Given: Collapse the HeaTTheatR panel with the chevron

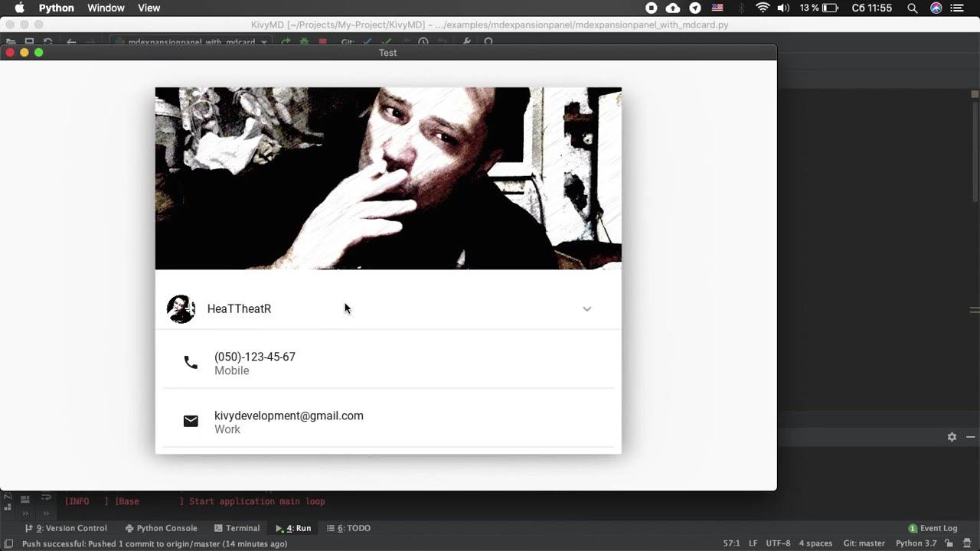Looking at the screenshot, I should [x=587, y=309].
